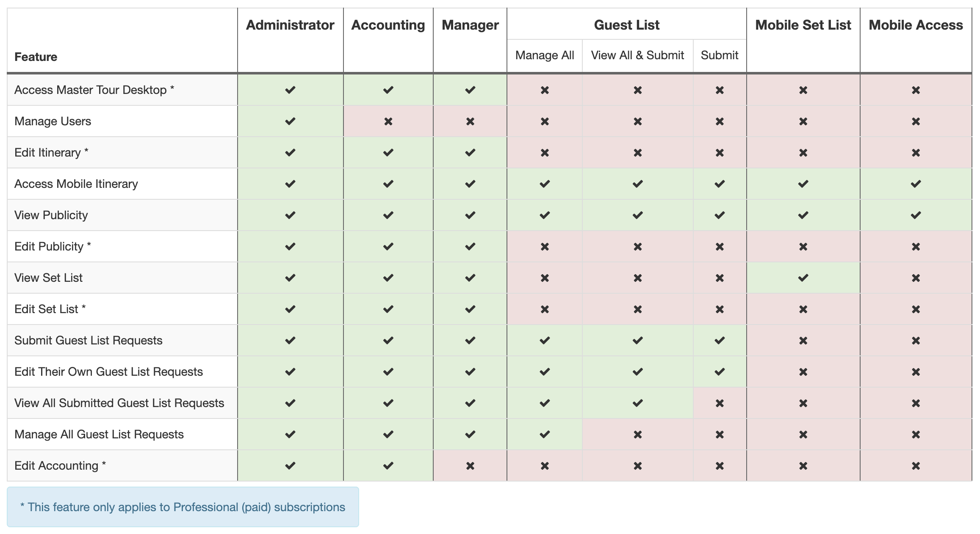Click the X for Accounting Manage Users

(x=388, y=121)
